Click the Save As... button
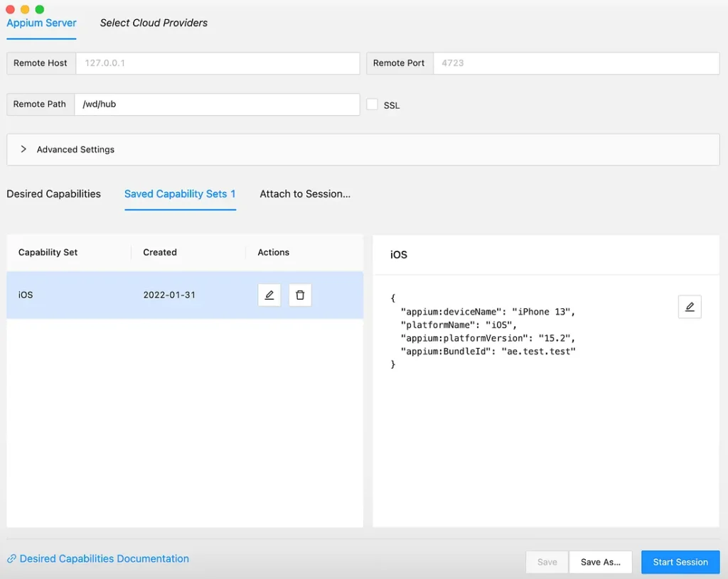Viewport: 728px width, 579px height. tap(600, 562)
